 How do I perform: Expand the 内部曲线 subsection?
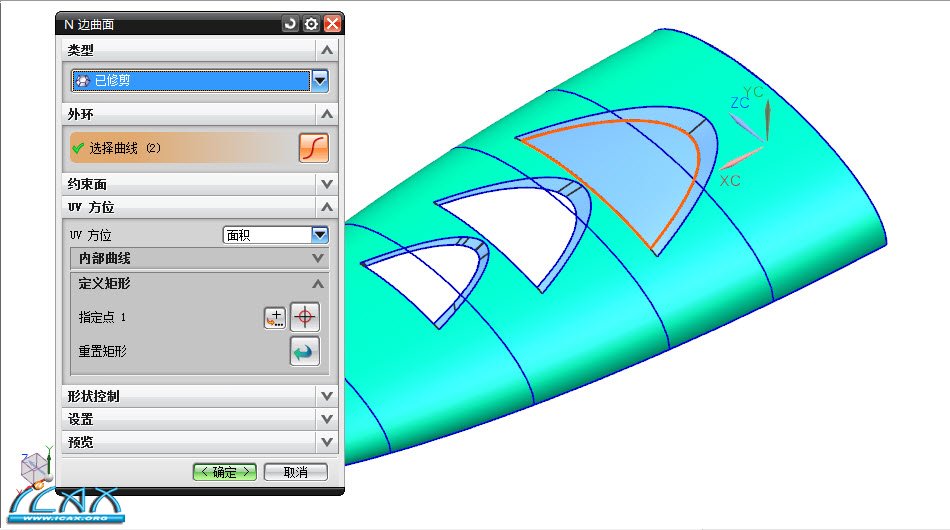click(x=318, y=258)
